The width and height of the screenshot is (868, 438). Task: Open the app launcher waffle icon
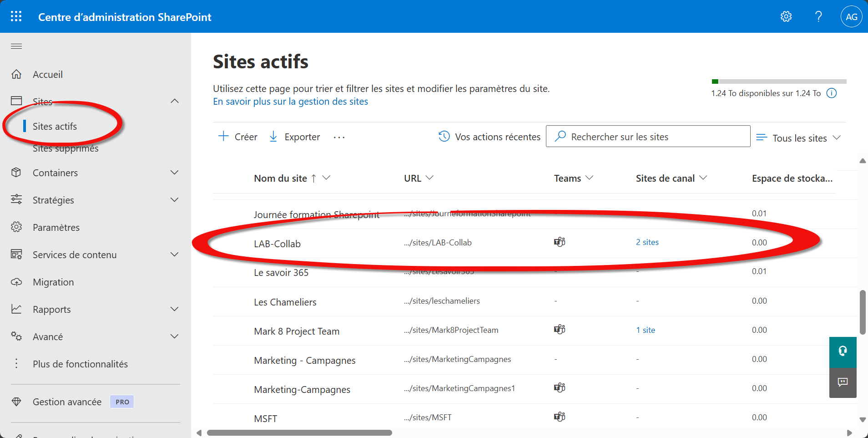[x=16, y=17]
